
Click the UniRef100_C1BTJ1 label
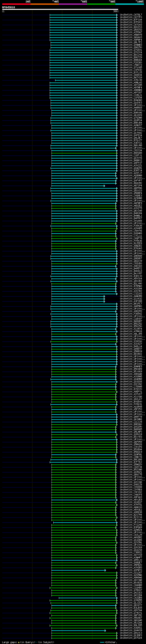click(131, 156)
